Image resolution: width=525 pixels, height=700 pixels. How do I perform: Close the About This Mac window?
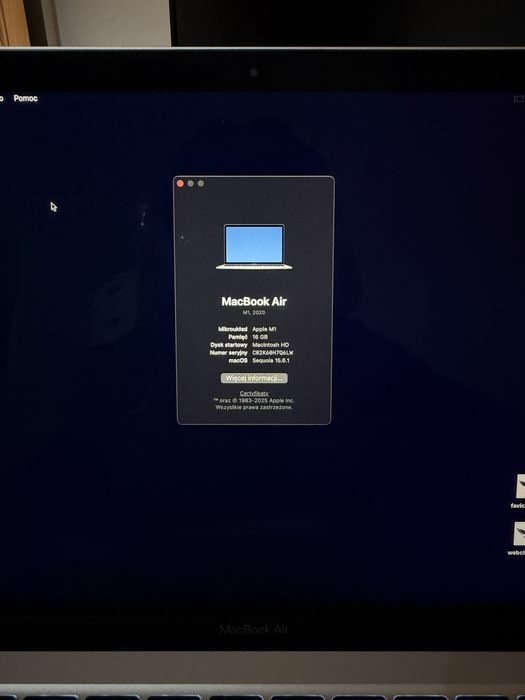tap(180, 183)
